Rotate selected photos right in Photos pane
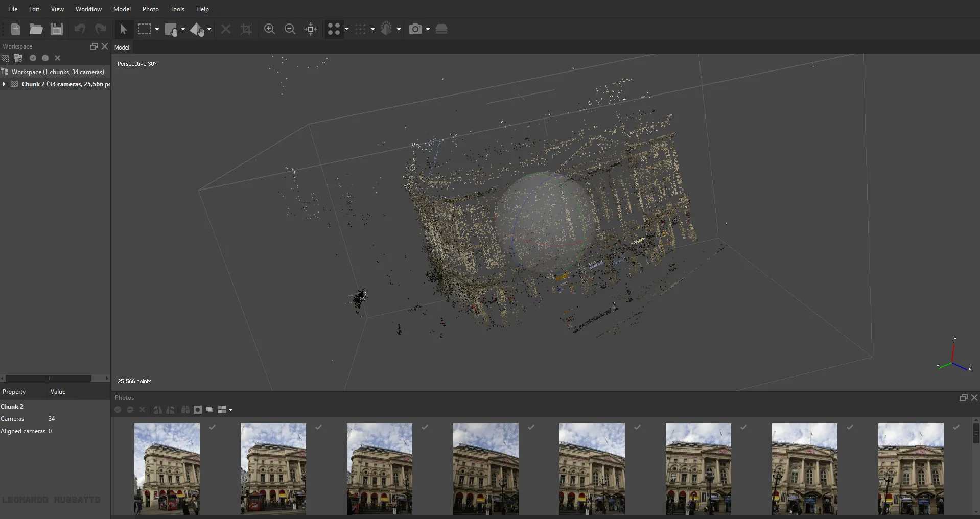The height and width of the screenshot is (519, 980). [170, 410]
